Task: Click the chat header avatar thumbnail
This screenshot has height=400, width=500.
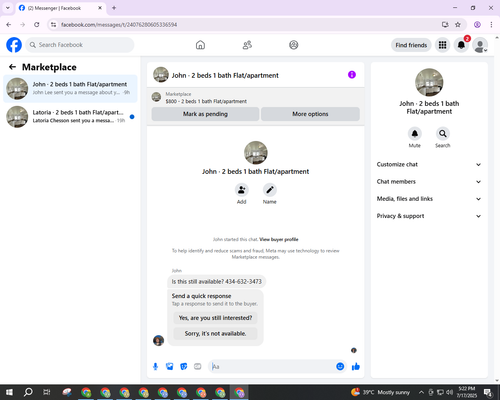Action: coord(161,75)
